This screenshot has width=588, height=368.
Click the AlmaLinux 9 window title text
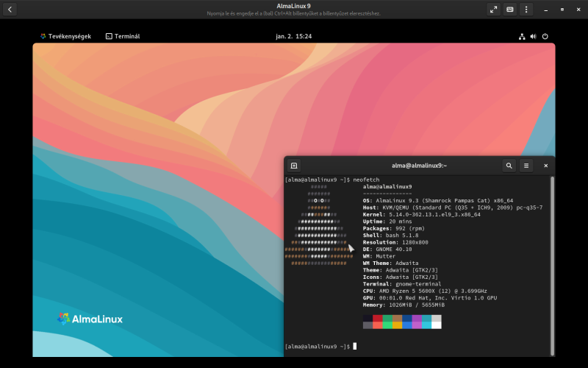[x=293, y=6]
